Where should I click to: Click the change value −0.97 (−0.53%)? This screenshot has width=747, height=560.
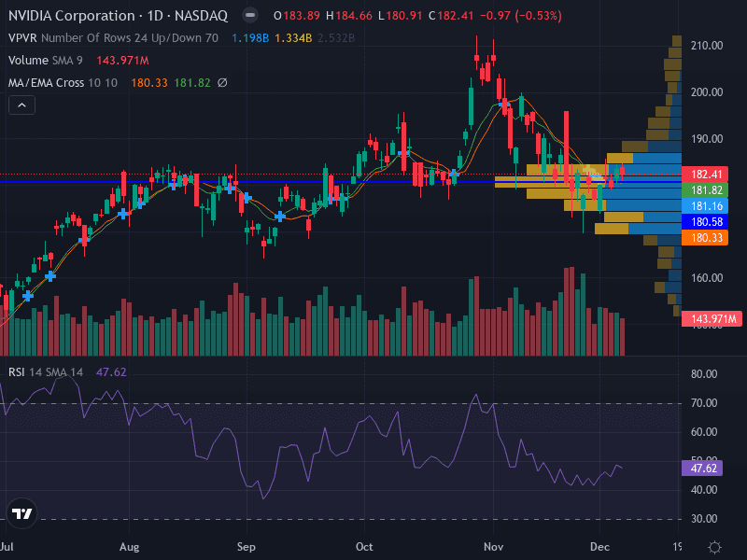coord(521,16)
